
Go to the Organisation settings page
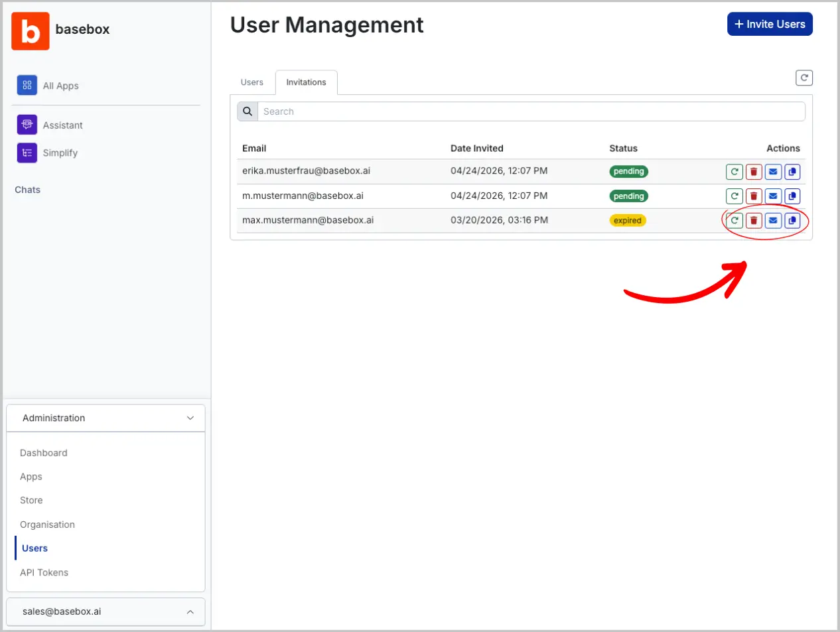[47, 525]
